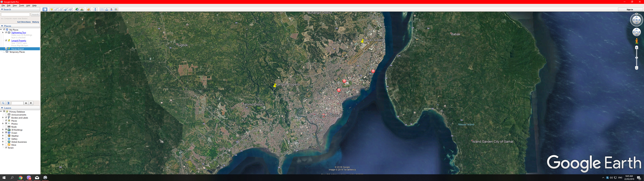
Task: Disable the Borders and Labels layer checkbox
Action: (x=6, y=117)
